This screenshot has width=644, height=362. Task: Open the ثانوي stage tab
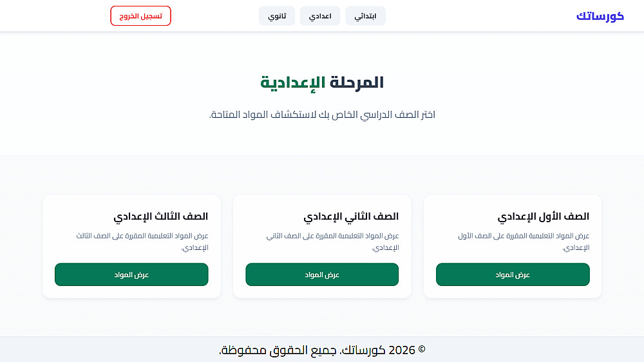click(x=277, y=16)
